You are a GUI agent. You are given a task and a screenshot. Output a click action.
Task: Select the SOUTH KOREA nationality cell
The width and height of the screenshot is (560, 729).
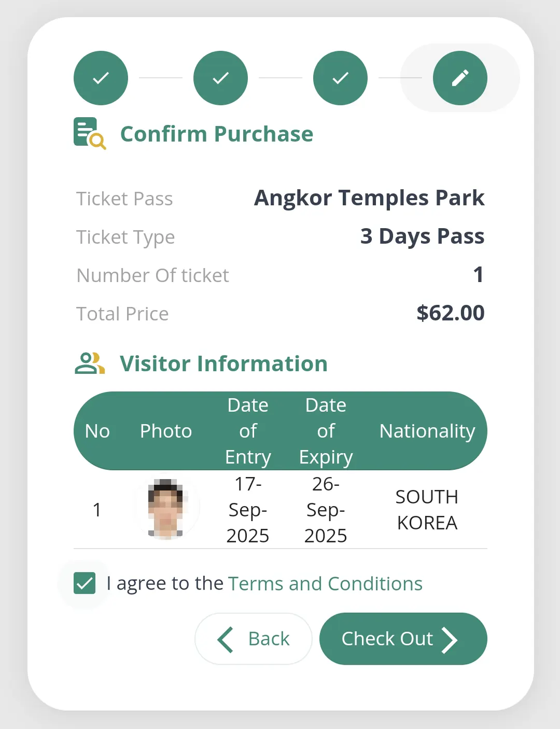pos(427,510)
